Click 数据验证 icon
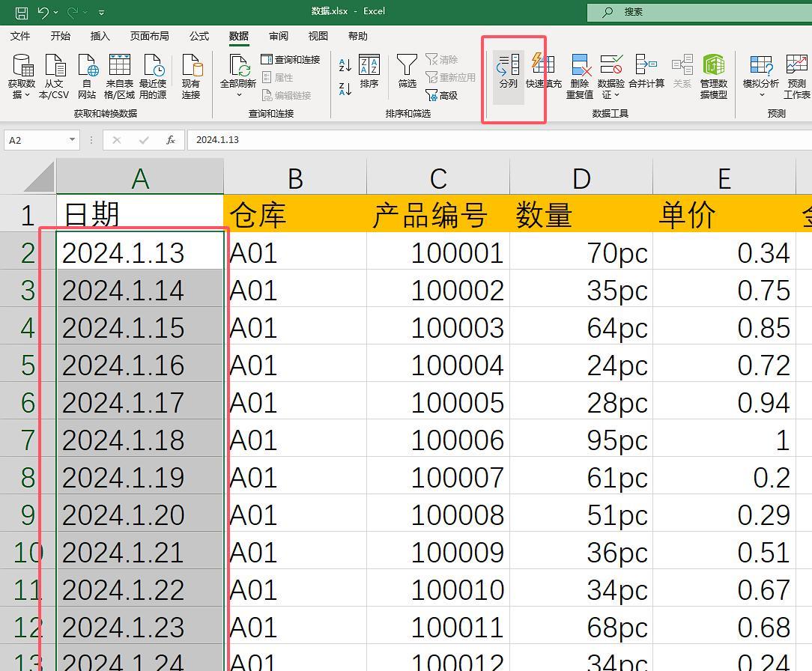 (611, 65)
